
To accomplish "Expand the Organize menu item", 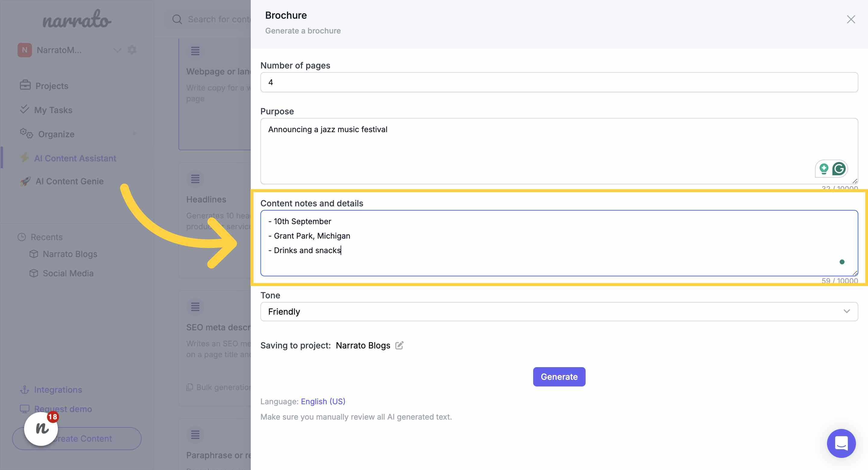I will pos(56,134).
